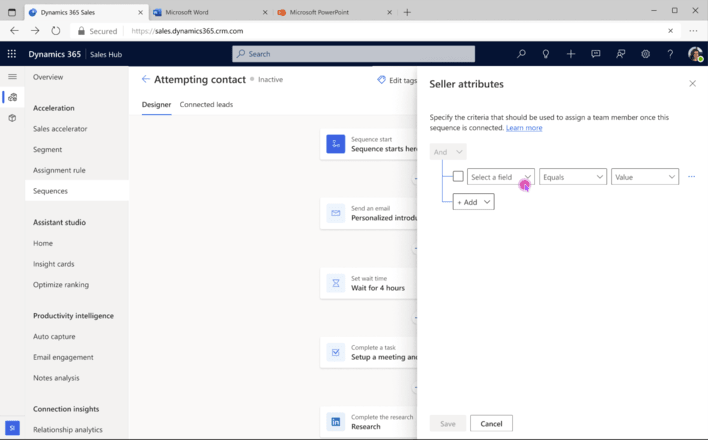Open the Teams chat people icon

[x=621, y=54]
